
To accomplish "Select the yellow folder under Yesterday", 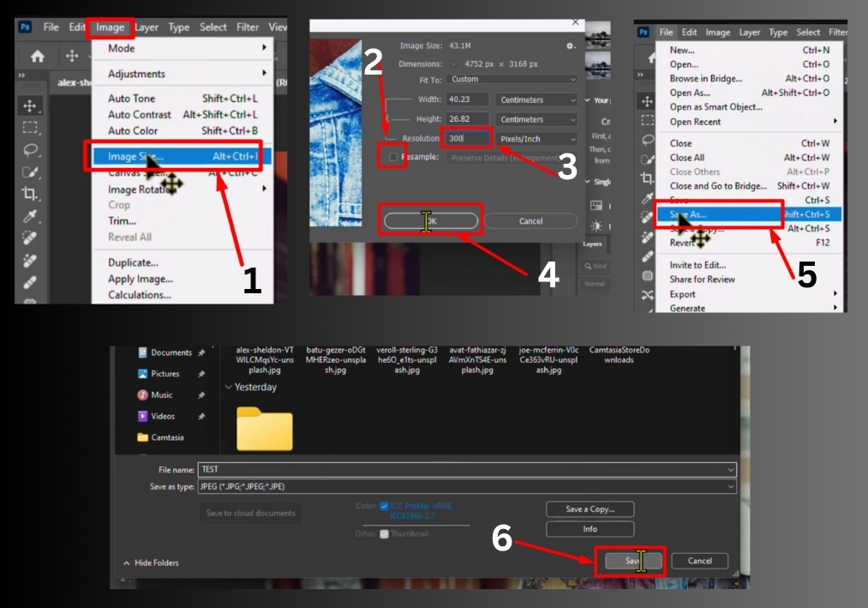I will pyautogui.click(x=265, y=429).
